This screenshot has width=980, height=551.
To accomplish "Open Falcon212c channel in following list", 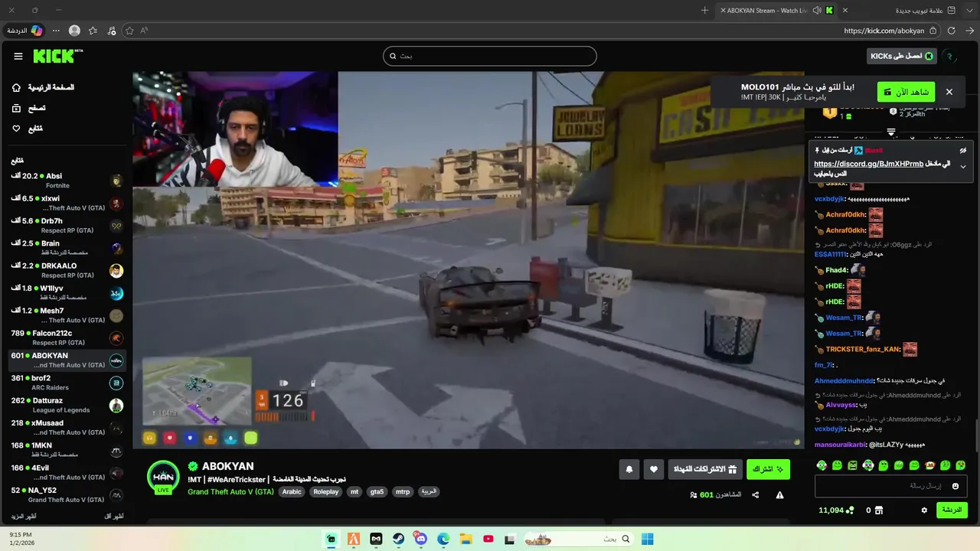I will click(67, 337).
